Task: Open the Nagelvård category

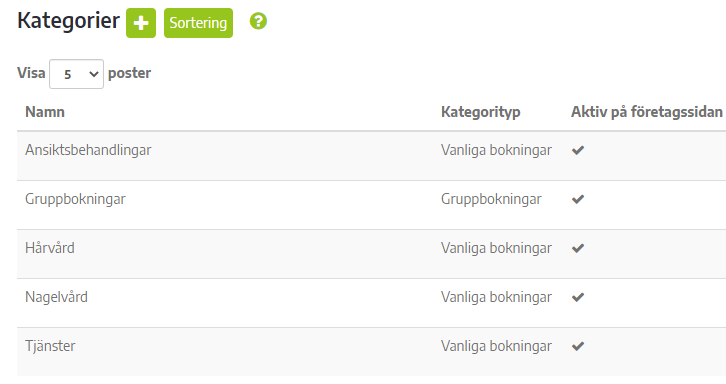Action: (x=56, y=297)
